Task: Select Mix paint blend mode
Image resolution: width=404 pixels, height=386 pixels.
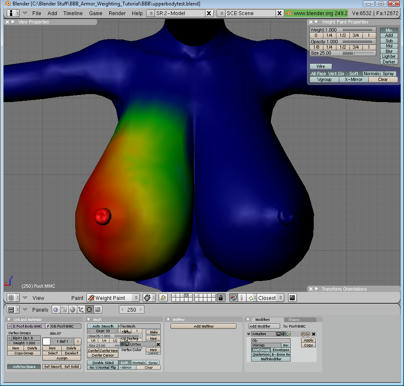Action: click(389, 30)
